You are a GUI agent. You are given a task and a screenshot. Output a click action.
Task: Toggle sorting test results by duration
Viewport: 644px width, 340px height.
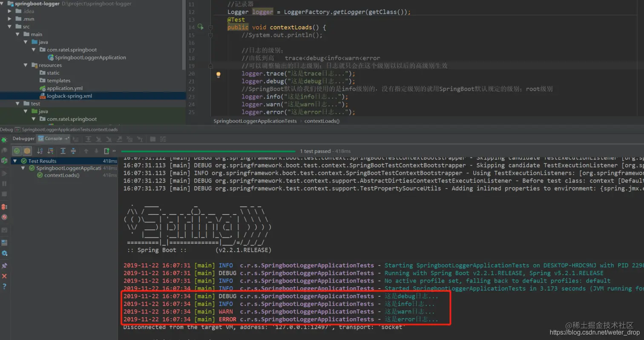[50, 151]
